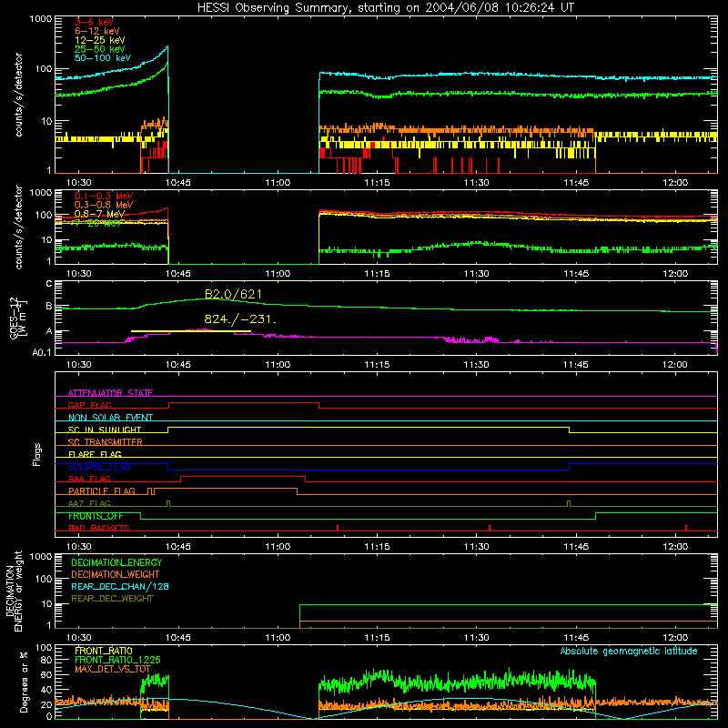Select the PARTICLE_FLAG label
Viewport: 728px width, 728px height.
click(x=102, y=490)
